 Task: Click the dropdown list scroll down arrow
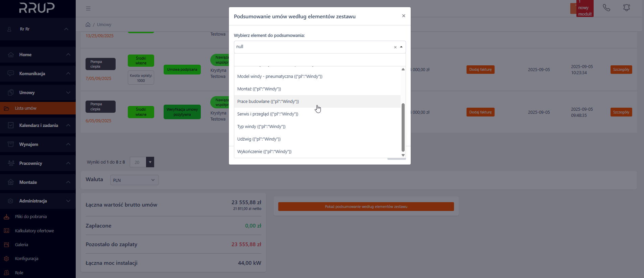(403, 155)
